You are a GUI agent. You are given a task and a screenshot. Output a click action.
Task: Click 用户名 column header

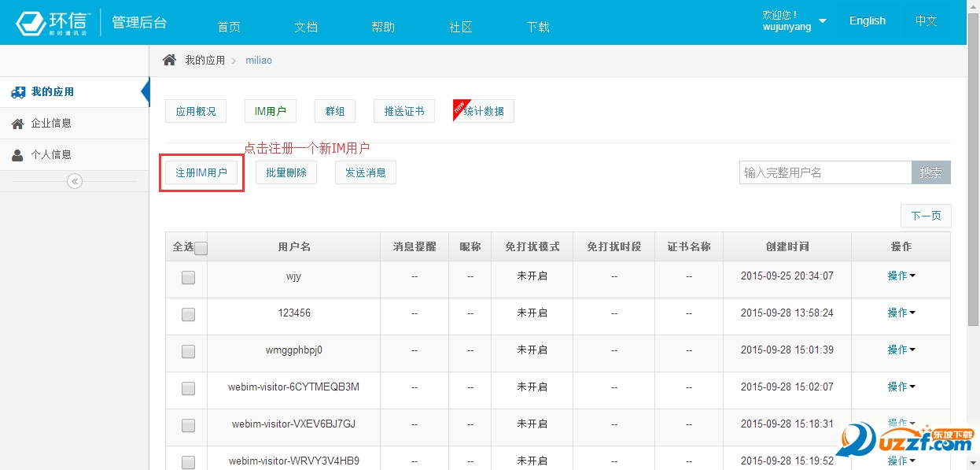pyautogui.click(x=294, y=246)
